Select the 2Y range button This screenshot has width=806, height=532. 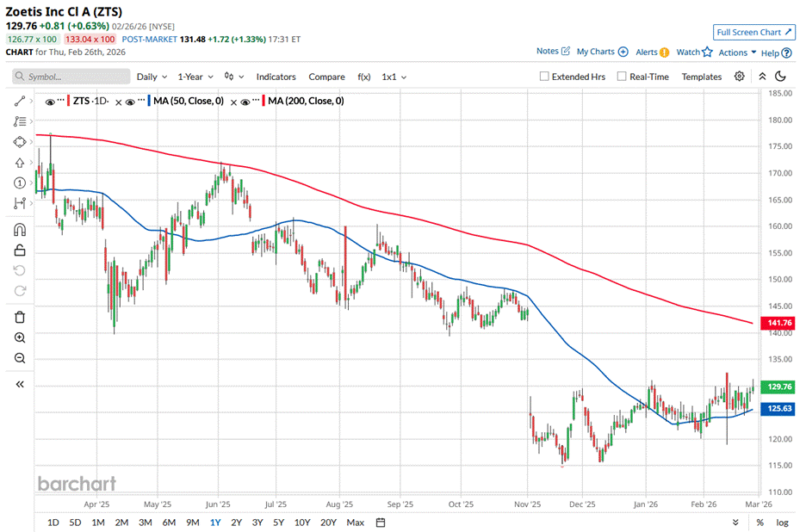(236, 523)
